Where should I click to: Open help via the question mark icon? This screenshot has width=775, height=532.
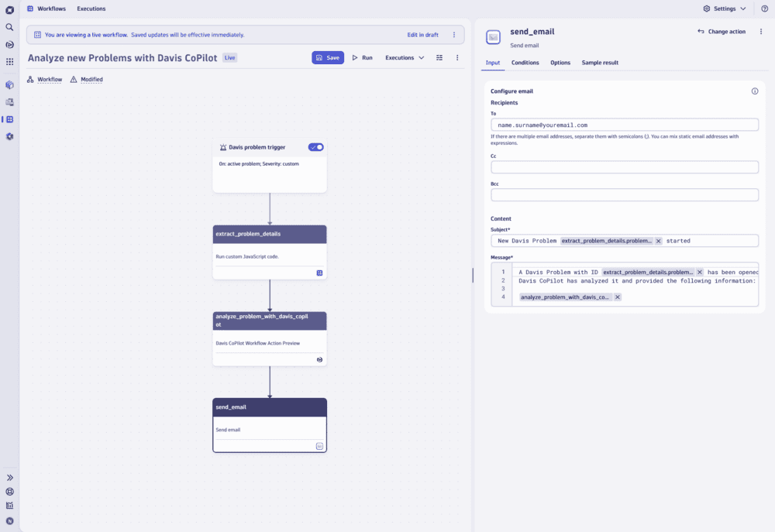(x=766, y=9)
